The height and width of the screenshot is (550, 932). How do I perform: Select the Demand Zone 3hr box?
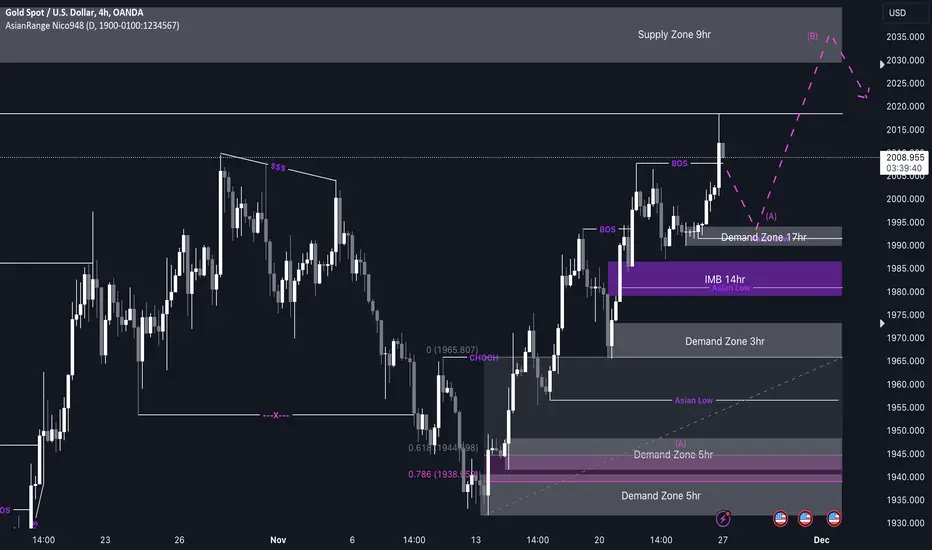click(x=726, y=341)
